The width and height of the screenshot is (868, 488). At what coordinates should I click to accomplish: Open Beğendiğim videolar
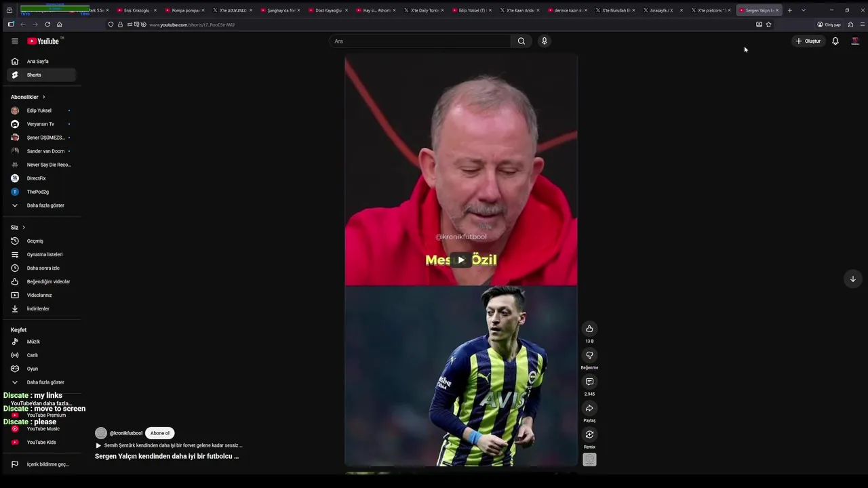point(41,281)
